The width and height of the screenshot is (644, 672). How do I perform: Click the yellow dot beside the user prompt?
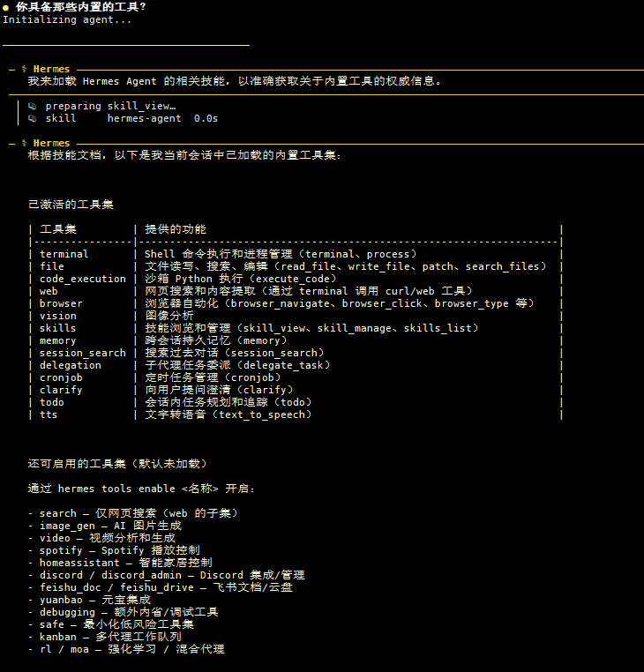(5, 8)
